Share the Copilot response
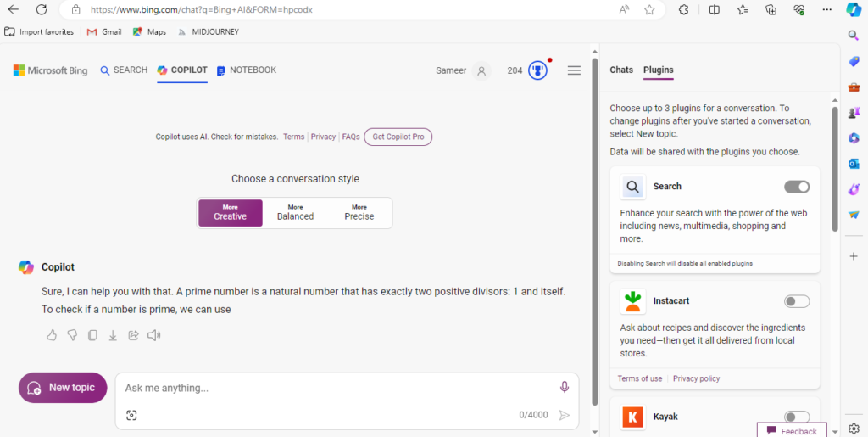The image size is (868, 437). coord(133,335)
